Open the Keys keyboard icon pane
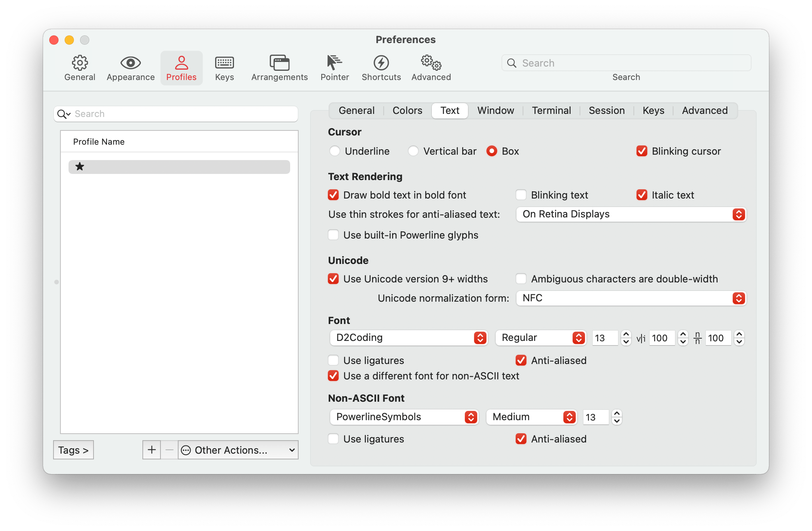812x531 pixels. tap(224, 68)
